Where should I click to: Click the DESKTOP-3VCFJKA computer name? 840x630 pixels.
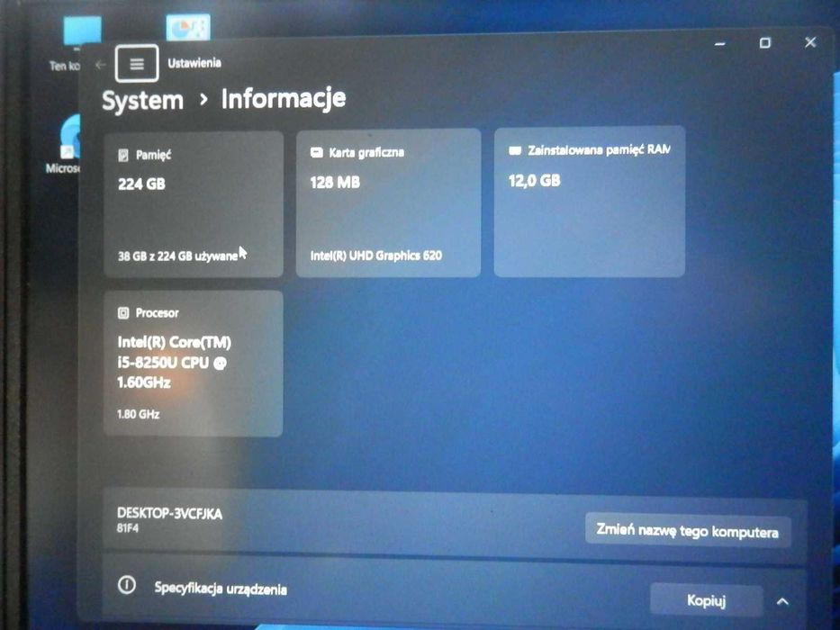coord(170,513)
